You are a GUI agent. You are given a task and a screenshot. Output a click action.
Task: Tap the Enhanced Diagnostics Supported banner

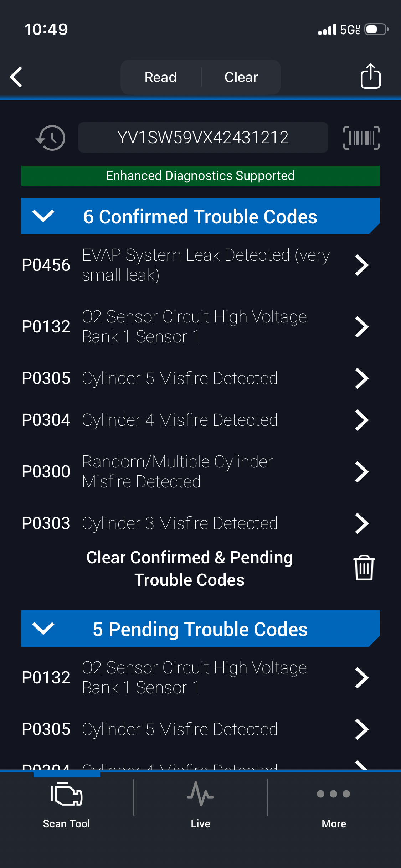click(200, 176)
